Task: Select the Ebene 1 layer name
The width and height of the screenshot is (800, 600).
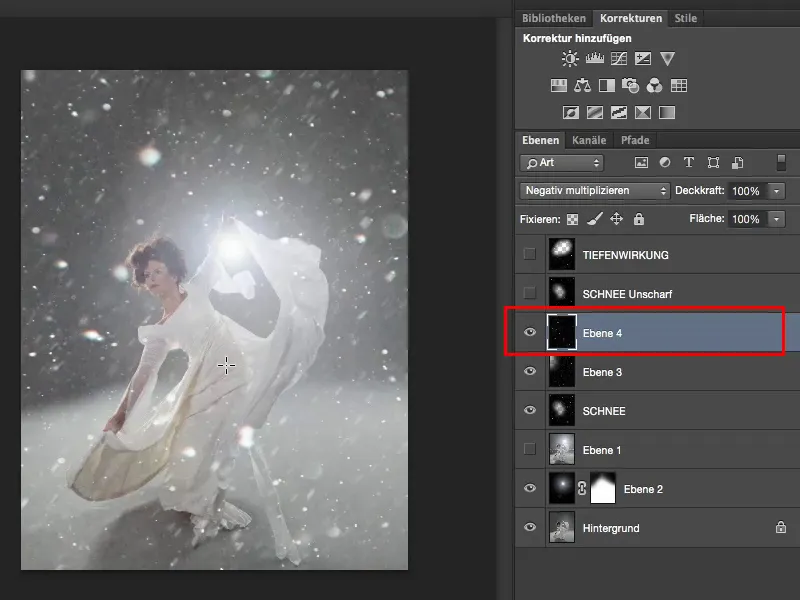Action: [x=602, y=450]
